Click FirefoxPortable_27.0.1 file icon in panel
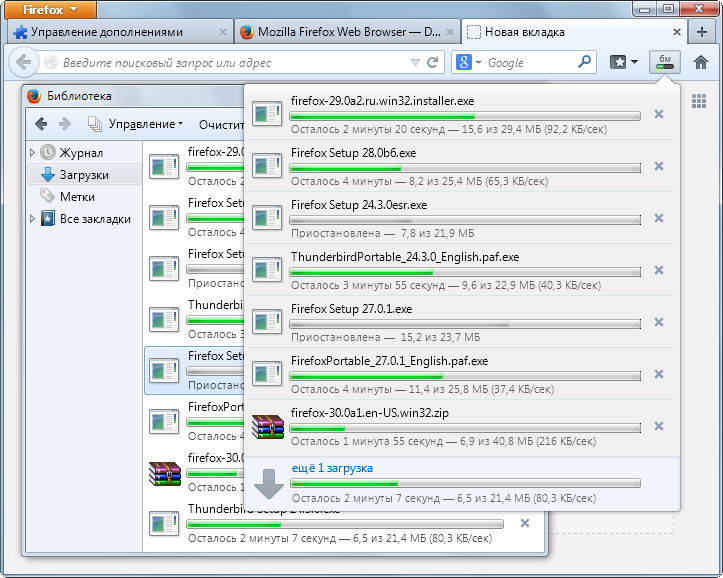The height and width of the screenshot is (578, 723). coord(267,374)
